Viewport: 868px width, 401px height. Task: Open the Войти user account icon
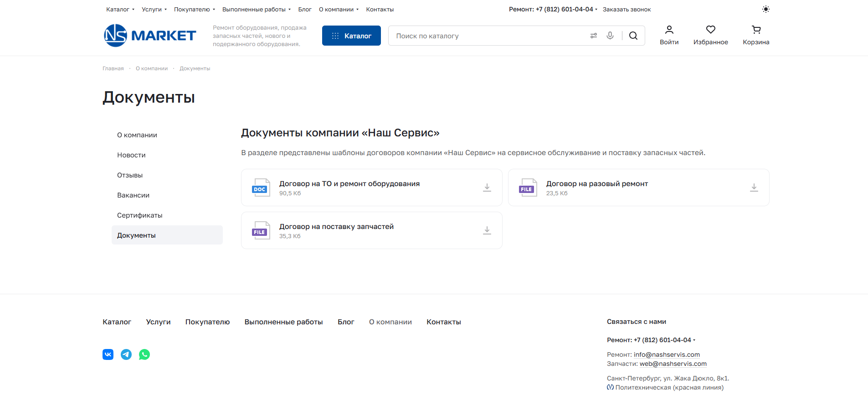click(669, 30)
